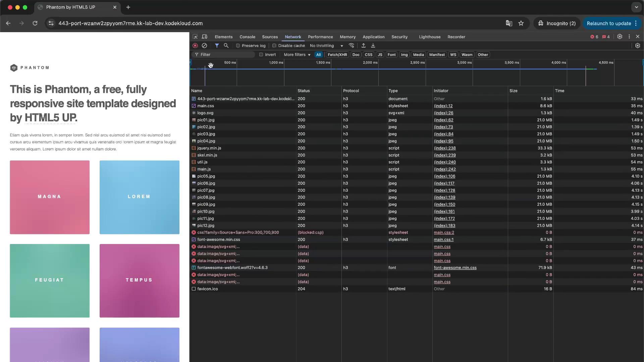Open the network search magnifier
Screen dimensions: 644x362
(x=226, y=46)
